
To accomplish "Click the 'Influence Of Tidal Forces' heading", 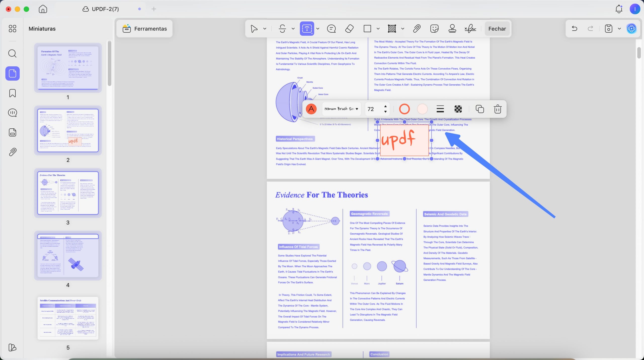I will (x=298, y=247).
